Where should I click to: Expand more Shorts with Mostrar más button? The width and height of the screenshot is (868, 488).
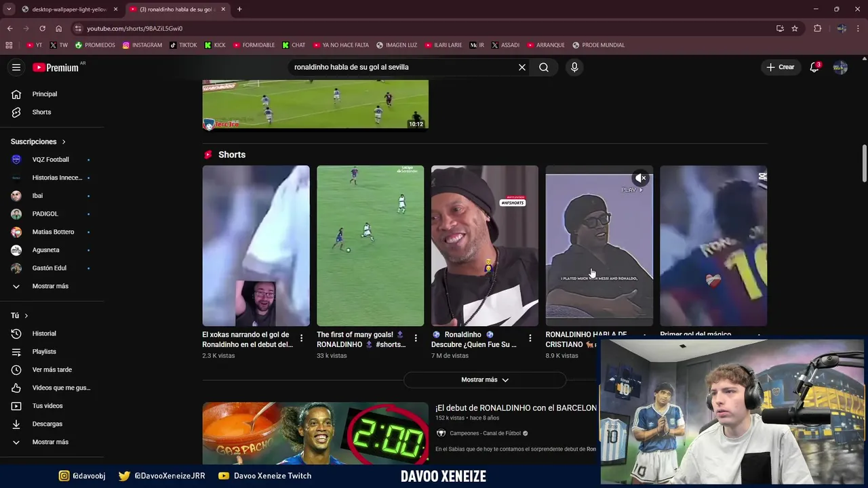tap(485, 380)
